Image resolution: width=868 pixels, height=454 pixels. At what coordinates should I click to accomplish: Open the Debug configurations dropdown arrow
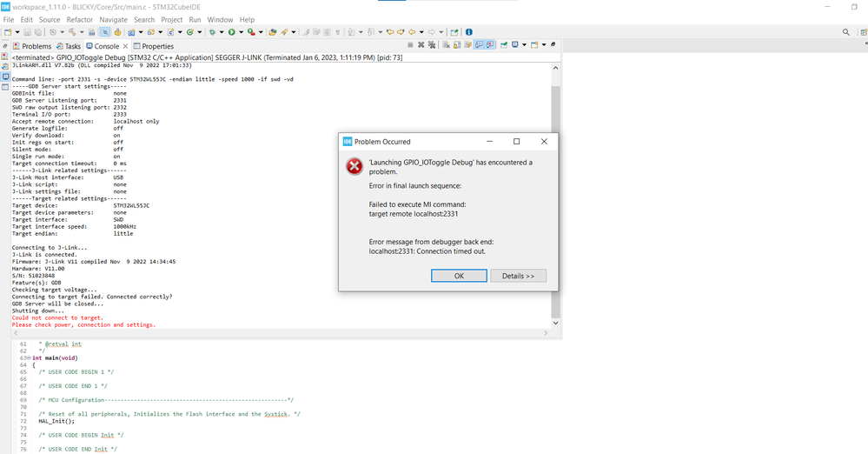coord(222,32)
